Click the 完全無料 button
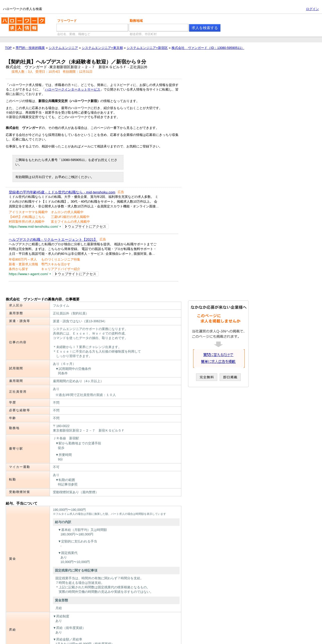Screen dimensions: 322x644 pyautogui.click(x=207, y=377)
